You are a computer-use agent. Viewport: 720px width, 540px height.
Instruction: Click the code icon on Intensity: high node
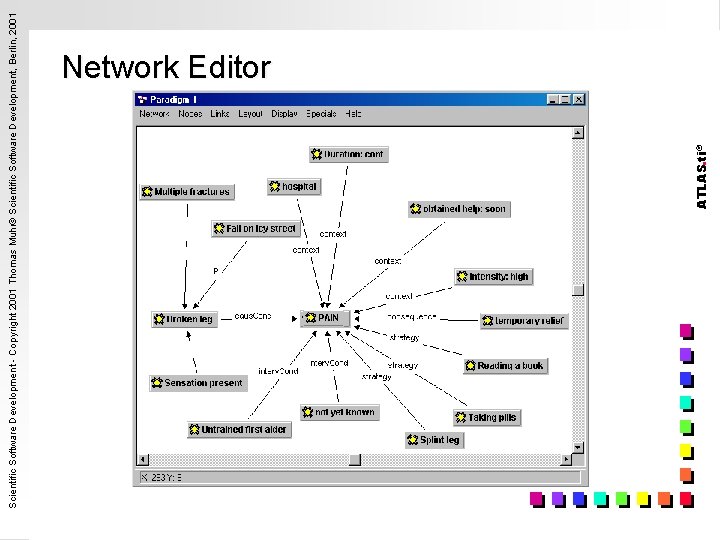pos(462,276)
